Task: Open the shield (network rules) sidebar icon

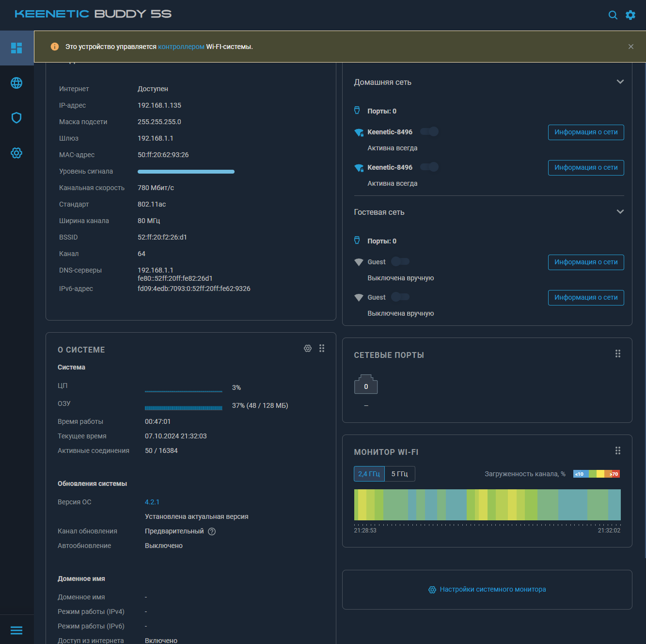Action: pyautogui.click(x=16, y=118)
